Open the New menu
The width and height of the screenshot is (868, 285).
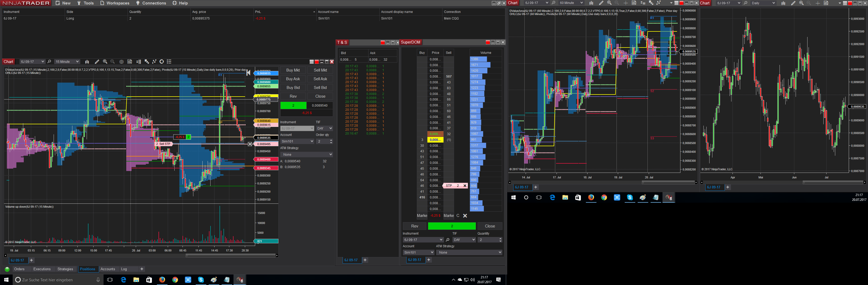tap(63, 3)
